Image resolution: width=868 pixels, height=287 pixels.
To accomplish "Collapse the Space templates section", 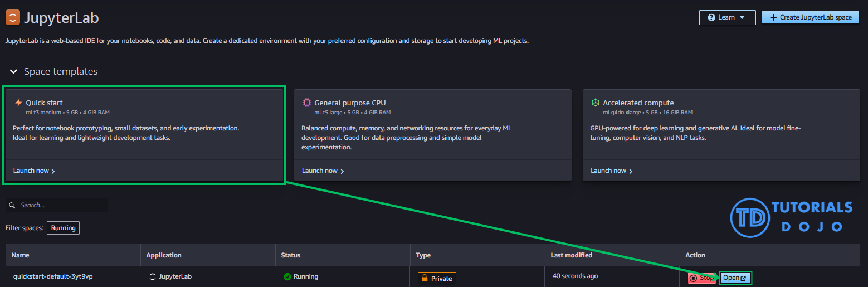I will point(13,72).
